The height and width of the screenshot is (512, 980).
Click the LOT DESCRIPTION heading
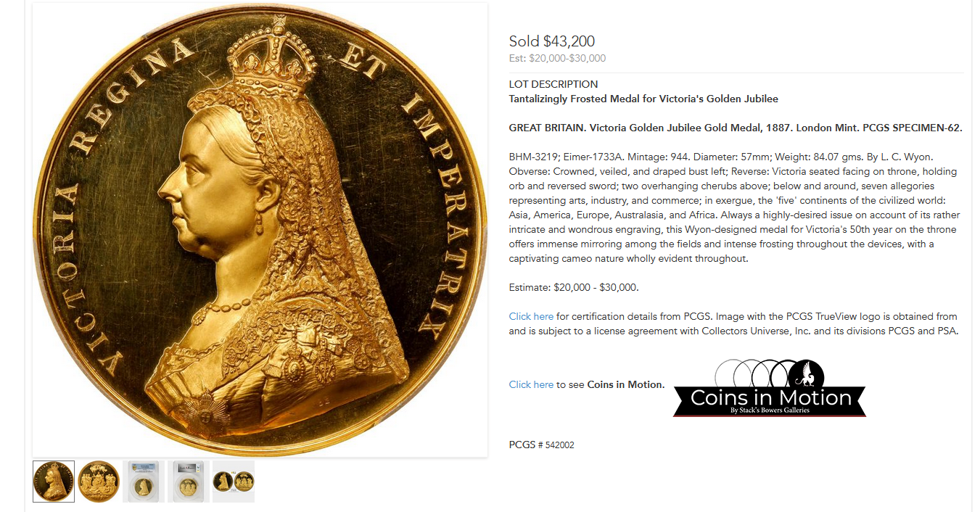[553, 84]
